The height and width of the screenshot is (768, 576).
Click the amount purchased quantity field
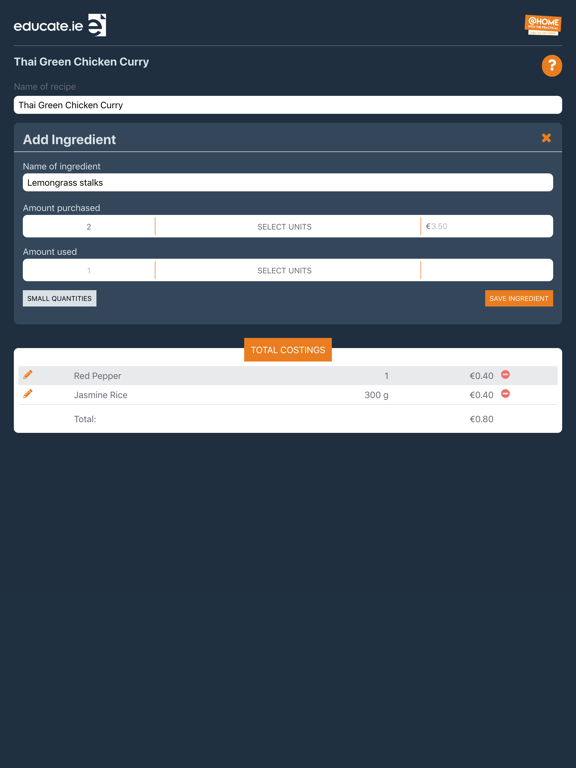click(89, 226)
